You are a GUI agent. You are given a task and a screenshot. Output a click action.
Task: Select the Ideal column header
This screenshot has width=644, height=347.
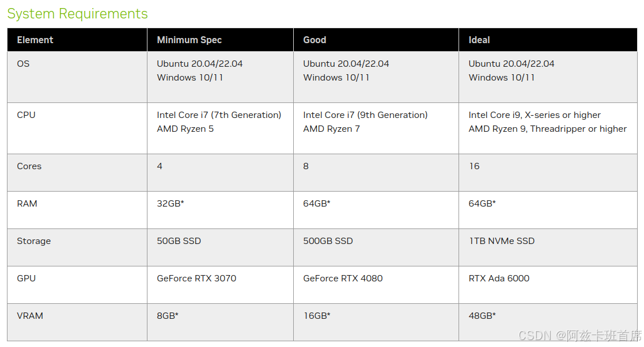479,40
